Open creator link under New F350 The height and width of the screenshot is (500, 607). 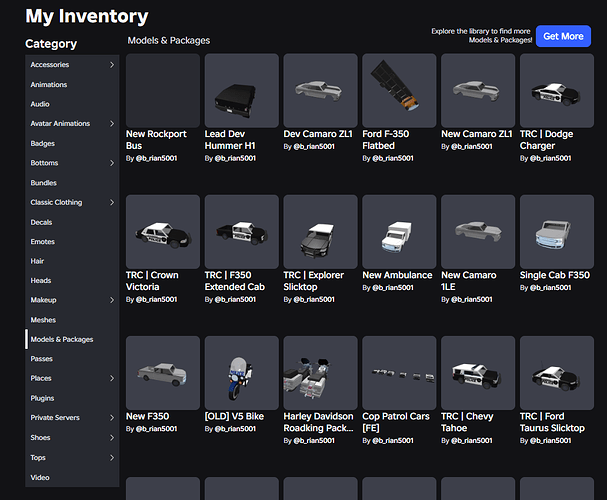(x=156, y=429)
